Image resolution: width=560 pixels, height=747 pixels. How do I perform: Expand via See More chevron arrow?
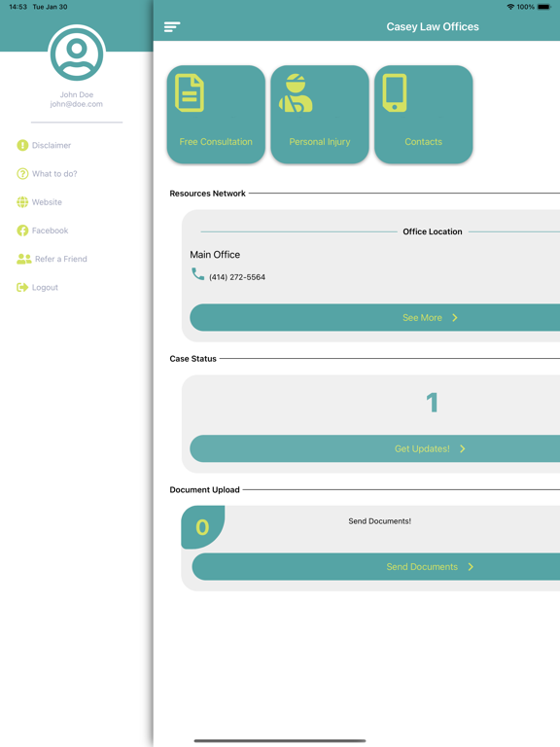455,317
